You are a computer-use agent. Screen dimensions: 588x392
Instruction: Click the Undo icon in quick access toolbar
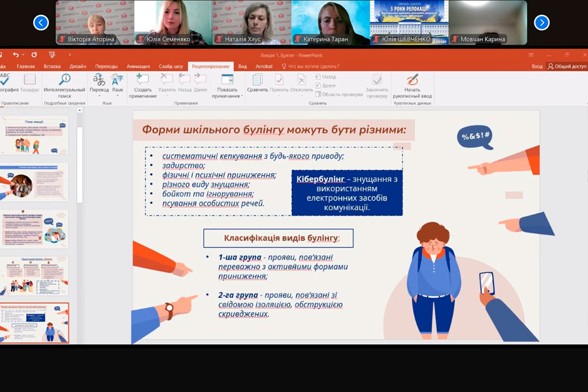tap(16, 55)
